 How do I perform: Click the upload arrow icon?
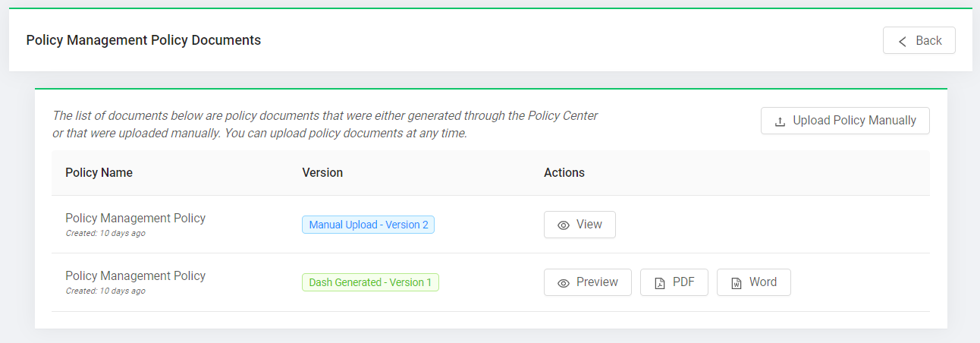pyautogui.click(x=780, y=121)
